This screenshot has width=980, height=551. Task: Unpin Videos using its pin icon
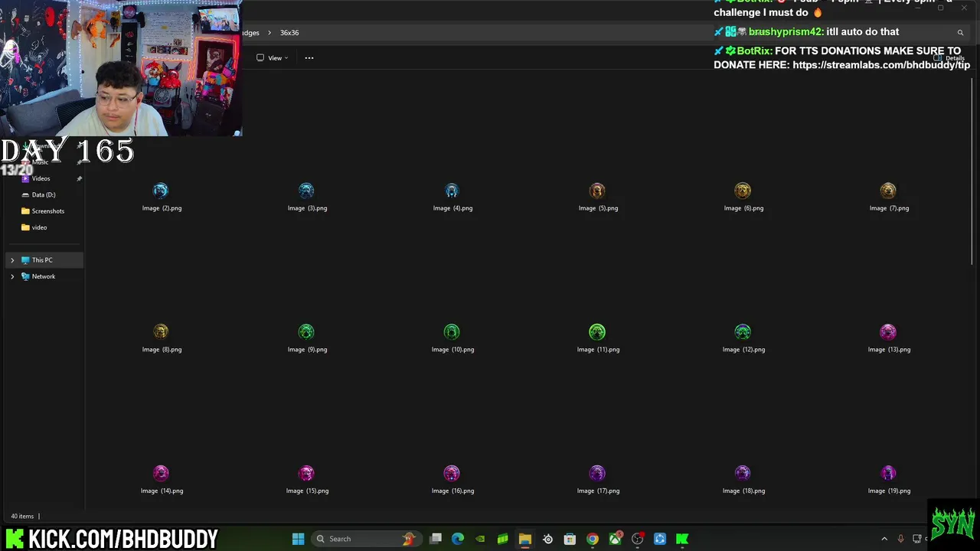(x=79, y=178)
